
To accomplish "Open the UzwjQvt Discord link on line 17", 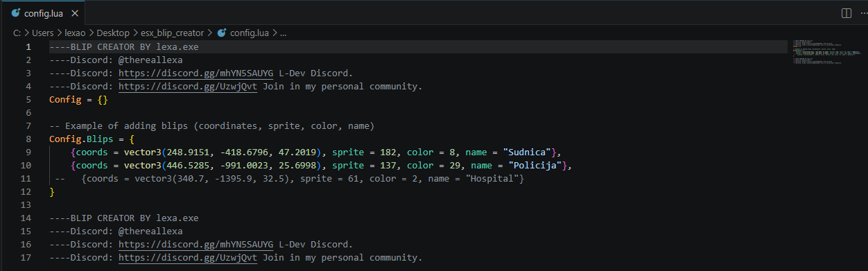I will (x=187, y=258).
